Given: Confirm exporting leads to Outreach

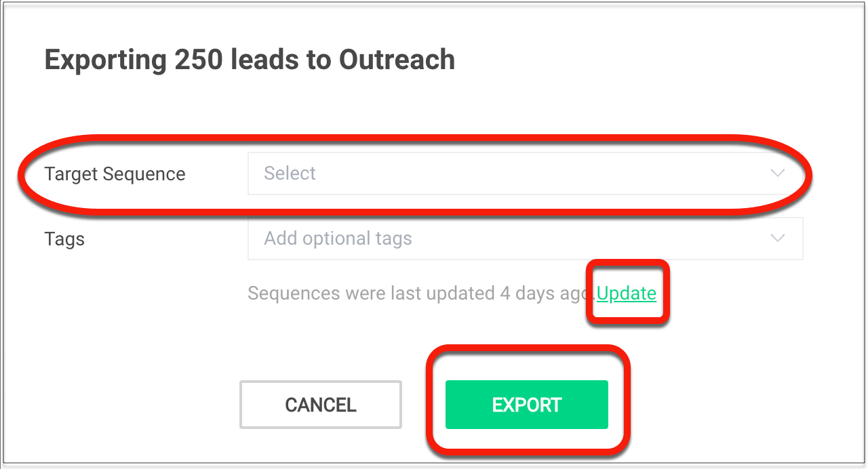Looking at the screenshot, I should [526, 405].
